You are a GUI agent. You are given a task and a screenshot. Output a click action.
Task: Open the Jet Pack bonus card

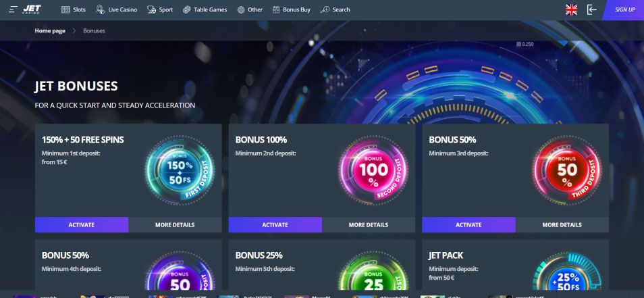516,265
